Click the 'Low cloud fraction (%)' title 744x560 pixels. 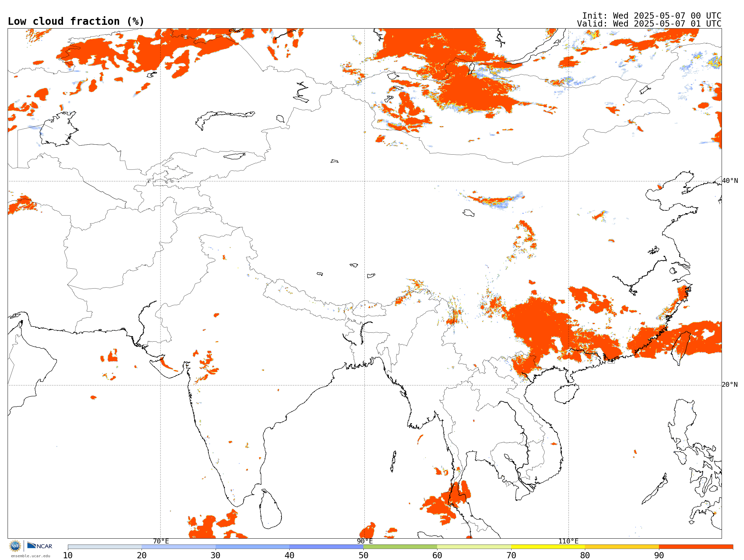click(x=76, y=21)
